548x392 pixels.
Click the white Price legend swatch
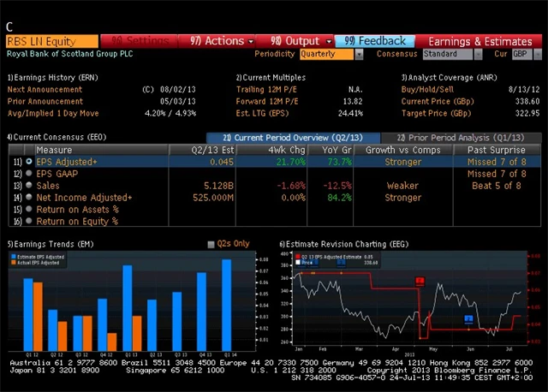pos(298,263)
